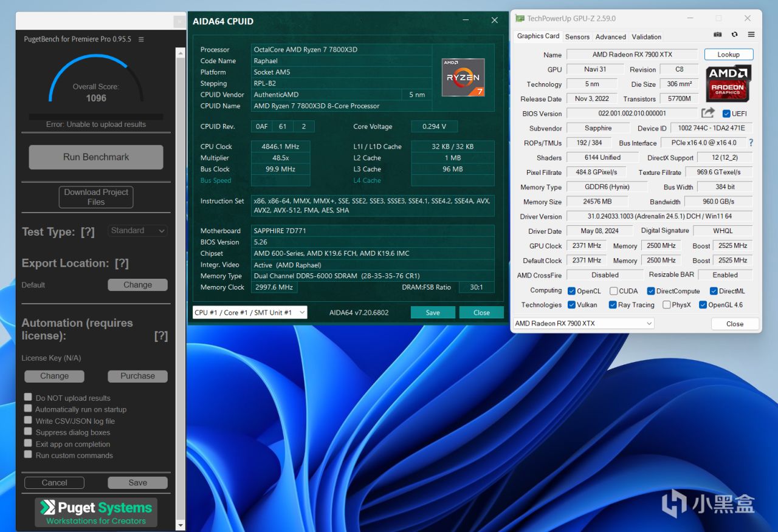778x532 pixels.
Task: Open the PugetBench panel menu icon
Action: coord(141,39)
